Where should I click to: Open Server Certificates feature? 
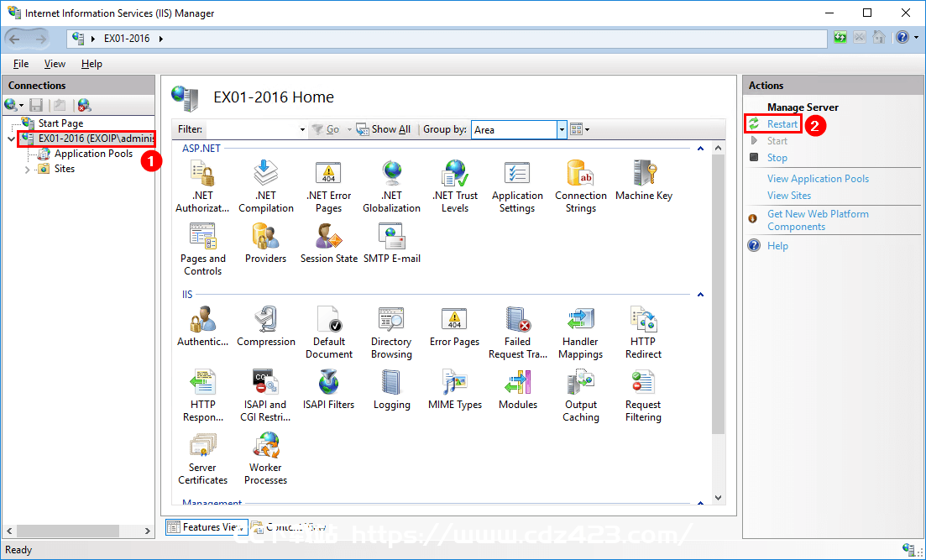point(202,459)
